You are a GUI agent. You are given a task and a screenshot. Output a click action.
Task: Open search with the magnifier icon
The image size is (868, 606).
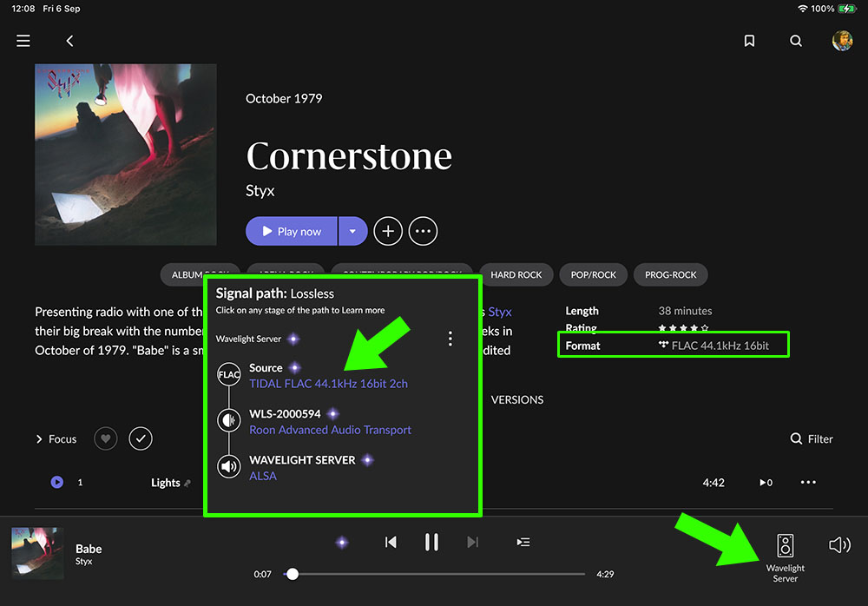pyautogui.click(x=796, y=41)
